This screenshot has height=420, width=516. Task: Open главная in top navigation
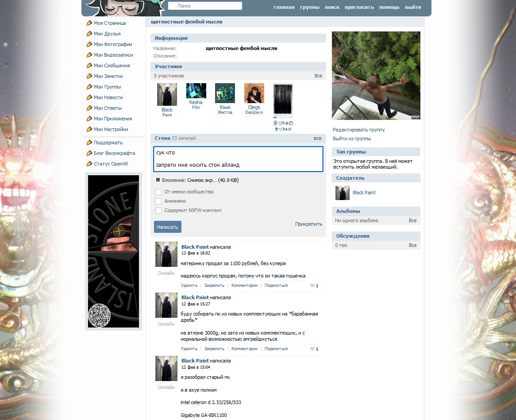tap(284, 7)
